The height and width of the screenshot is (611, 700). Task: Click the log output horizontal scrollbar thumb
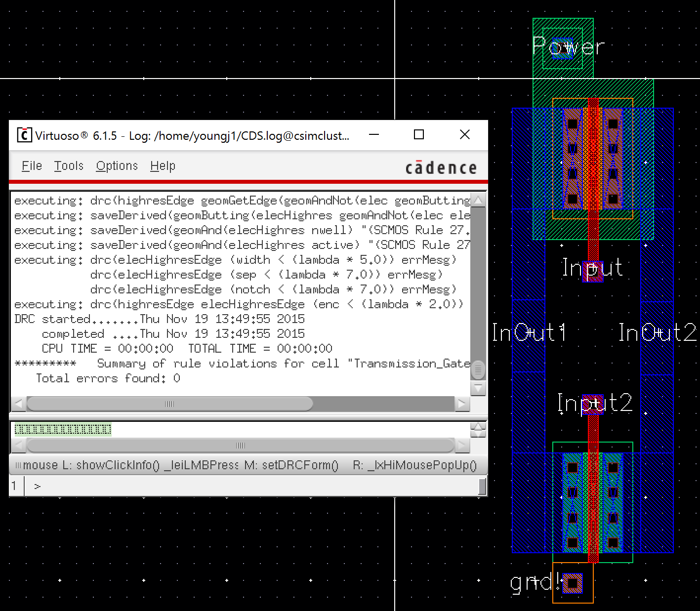click(x=169, y=404)
